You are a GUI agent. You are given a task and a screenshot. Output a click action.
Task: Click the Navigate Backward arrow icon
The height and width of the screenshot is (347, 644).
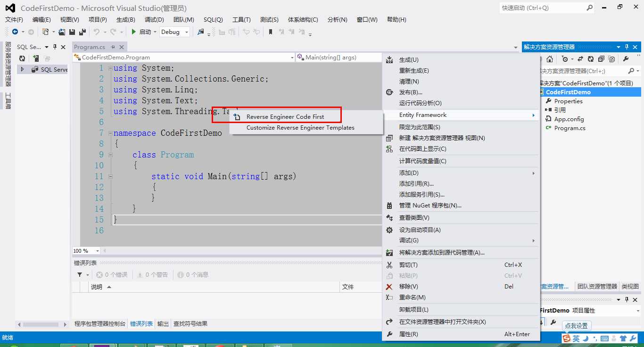[x=15, y=32]
